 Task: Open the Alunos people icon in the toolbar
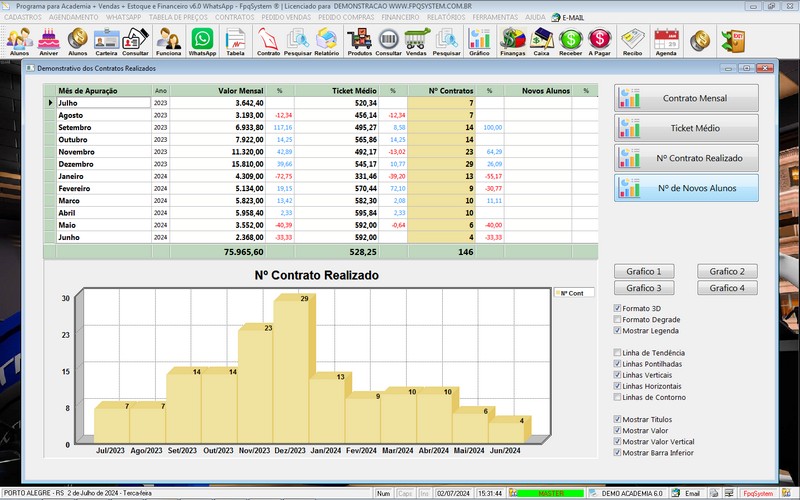[x=19, y=41]
